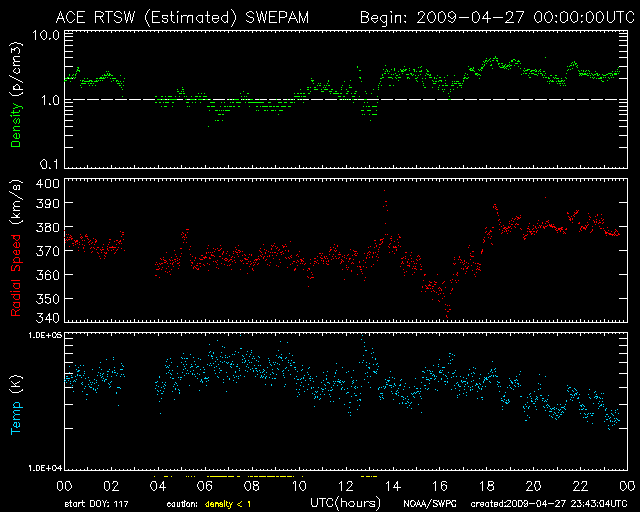
Task: Click the '04' hour label
Action: 158,486
